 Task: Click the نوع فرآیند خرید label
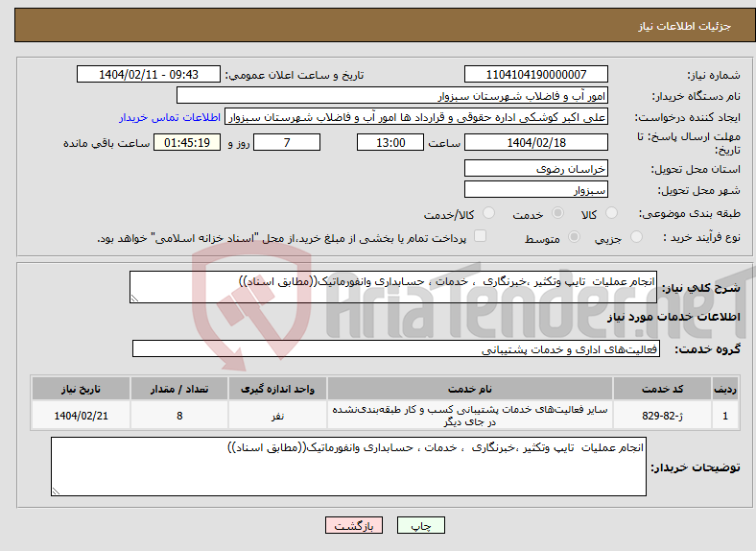[x=701, y=237]
